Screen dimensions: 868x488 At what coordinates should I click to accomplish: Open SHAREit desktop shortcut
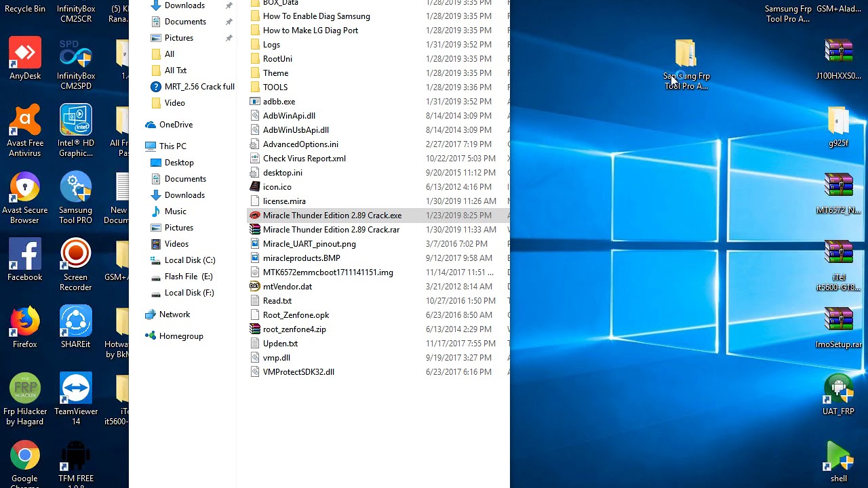[x=76, y=327]
